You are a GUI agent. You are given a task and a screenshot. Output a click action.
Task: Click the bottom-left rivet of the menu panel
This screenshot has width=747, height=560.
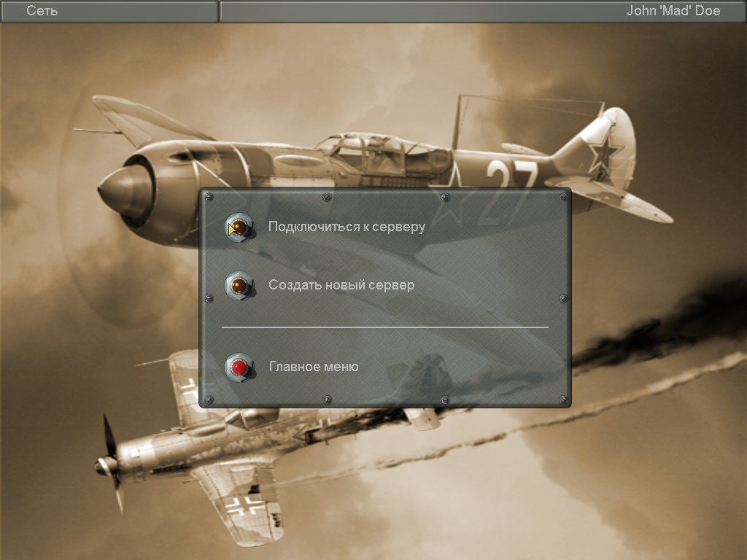[x=209, y=399]
